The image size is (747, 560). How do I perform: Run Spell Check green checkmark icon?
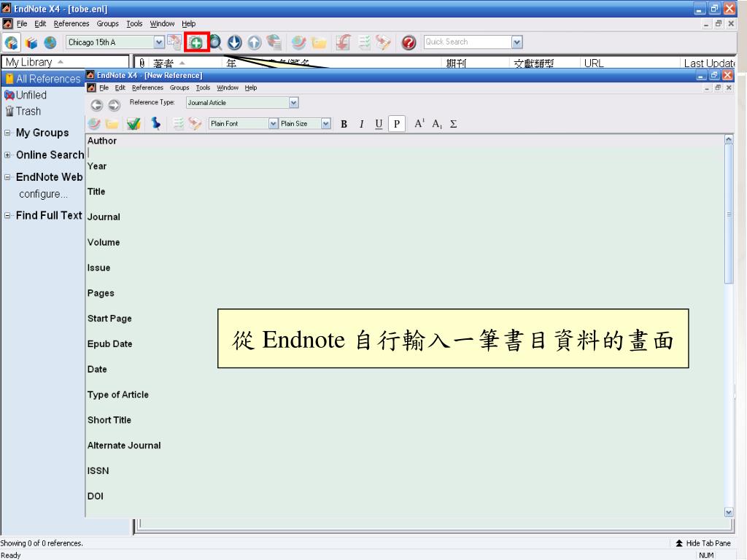[134, 124]
